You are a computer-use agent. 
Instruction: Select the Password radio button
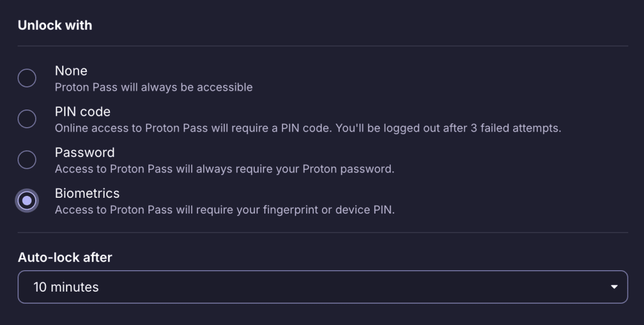27,160
